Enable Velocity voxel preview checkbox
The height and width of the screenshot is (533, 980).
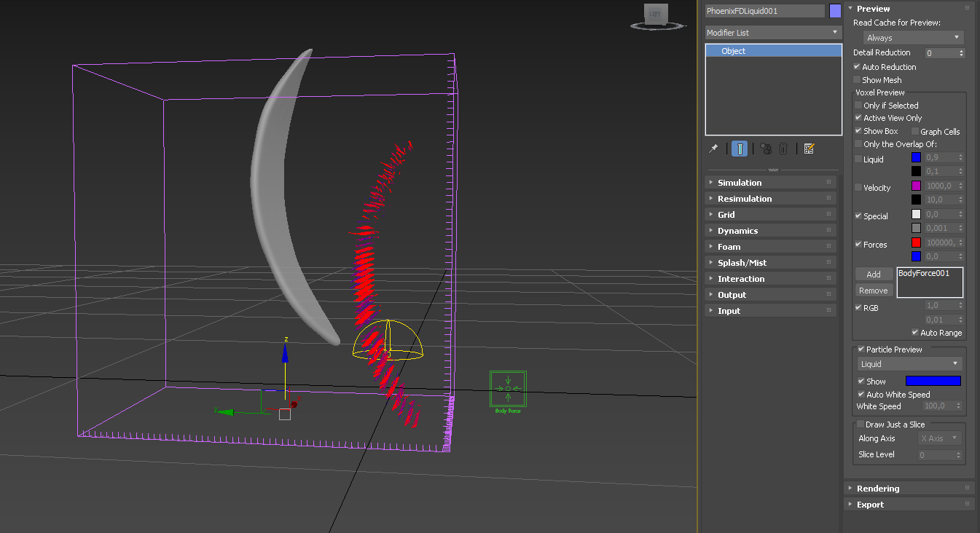858,188
